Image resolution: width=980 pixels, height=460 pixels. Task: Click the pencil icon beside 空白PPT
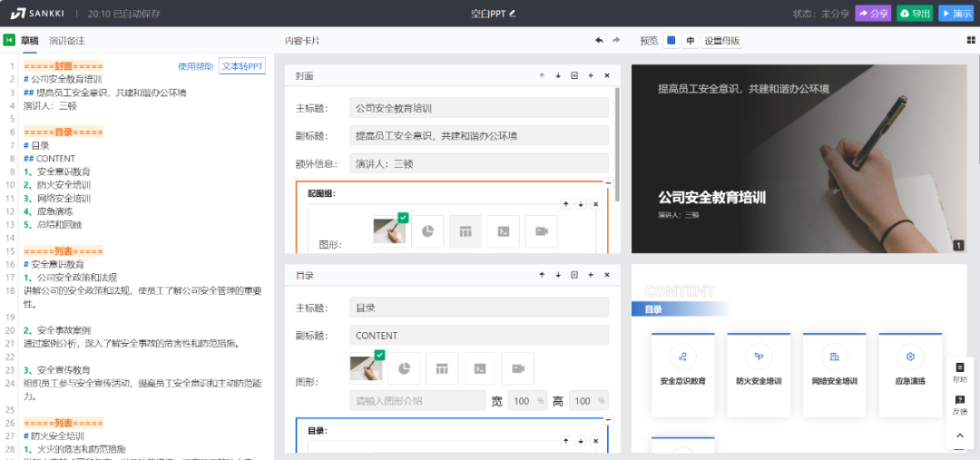click(x=513, y=13)
